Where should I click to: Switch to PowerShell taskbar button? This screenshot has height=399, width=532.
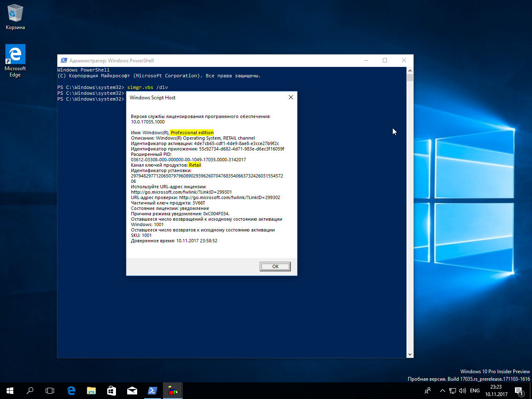coord(153,391)
